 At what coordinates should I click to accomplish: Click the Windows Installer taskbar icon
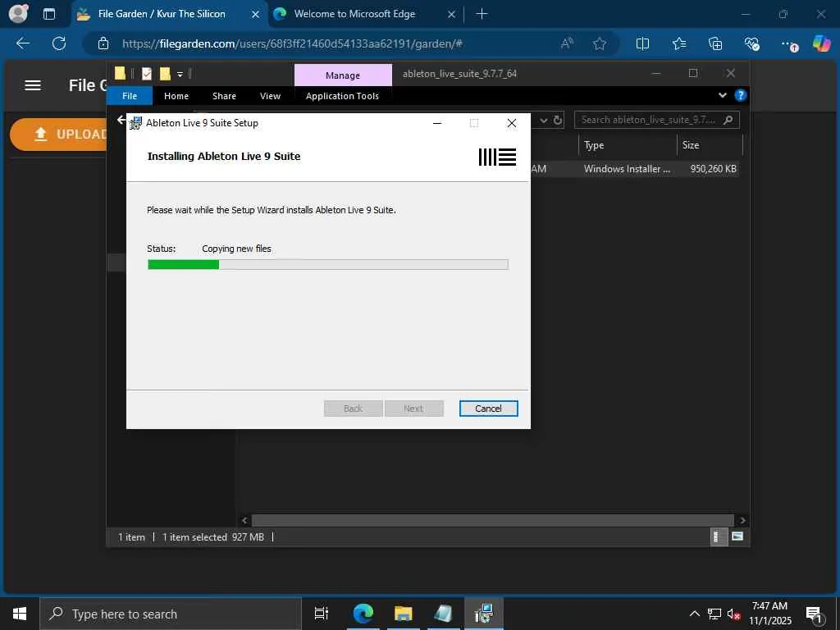(483, 614)
